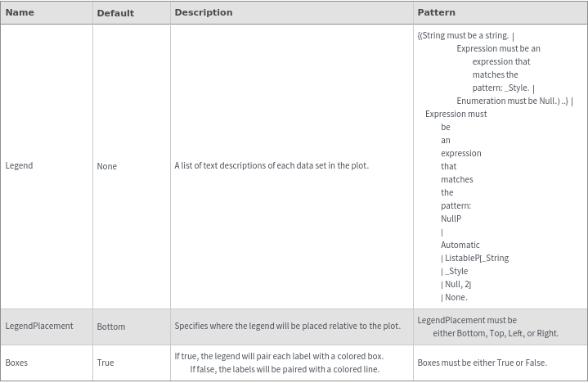Click 'String must be a string' text

point(465,36)
